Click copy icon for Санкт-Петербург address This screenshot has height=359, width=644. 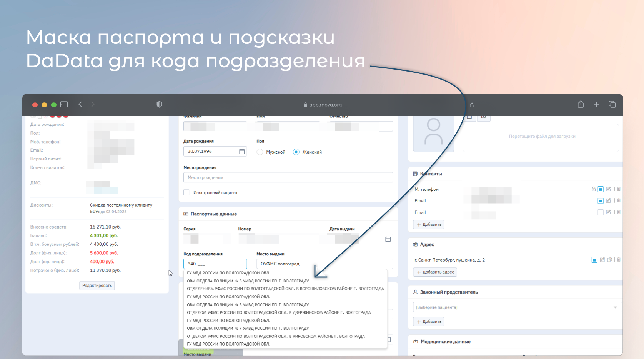pos(609,260)
